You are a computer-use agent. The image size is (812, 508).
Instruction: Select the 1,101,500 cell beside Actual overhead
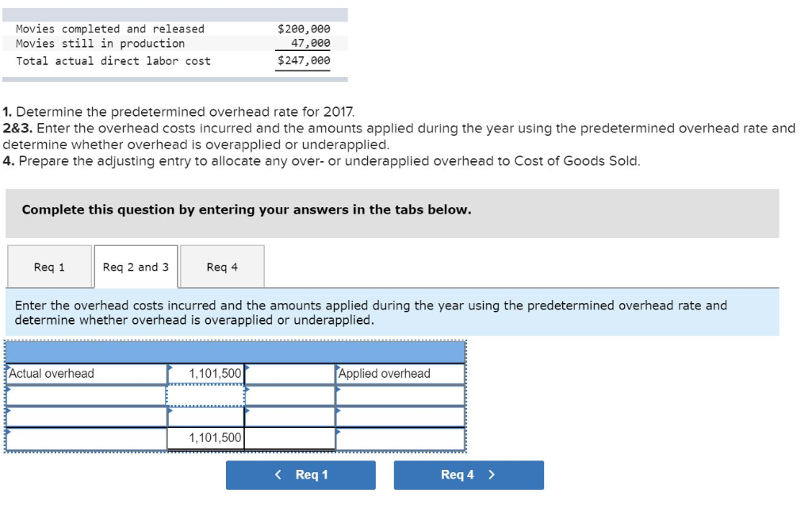pyautogui.click(x=208, y=373)
